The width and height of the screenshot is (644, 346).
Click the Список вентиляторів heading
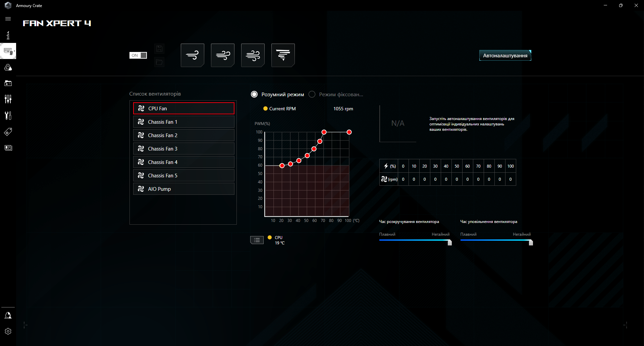pos(155,94)
